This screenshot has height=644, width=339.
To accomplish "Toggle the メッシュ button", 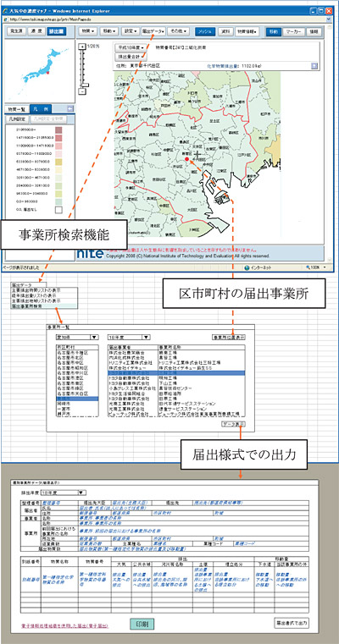I will 203,31.
